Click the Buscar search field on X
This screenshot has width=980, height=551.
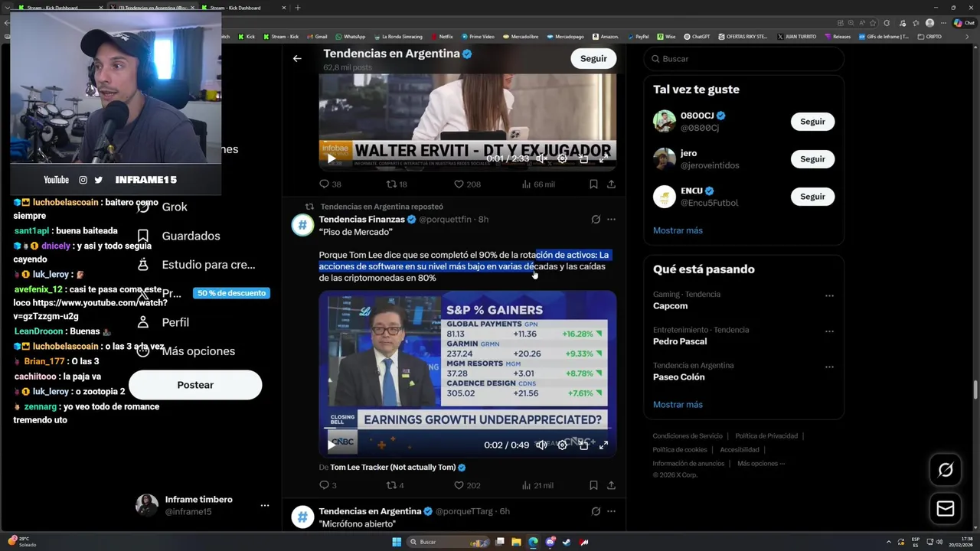click(743, 58)
